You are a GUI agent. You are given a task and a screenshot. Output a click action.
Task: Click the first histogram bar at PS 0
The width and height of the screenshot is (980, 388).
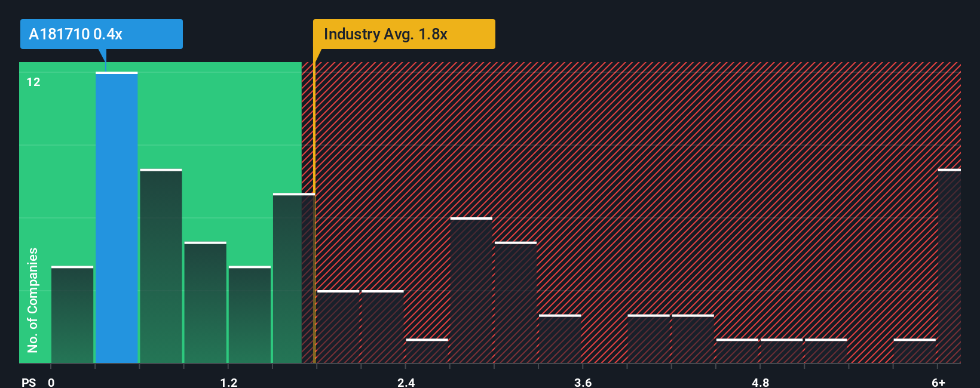click(72, 315)
